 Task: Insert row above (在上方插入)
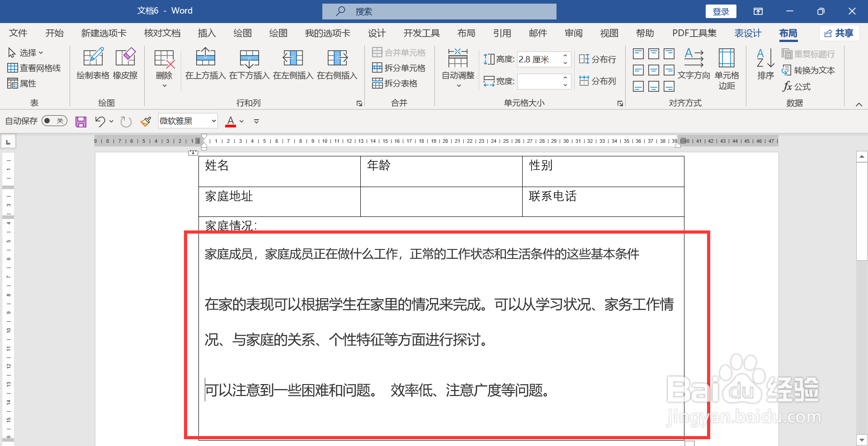click(x=206, y=64)
